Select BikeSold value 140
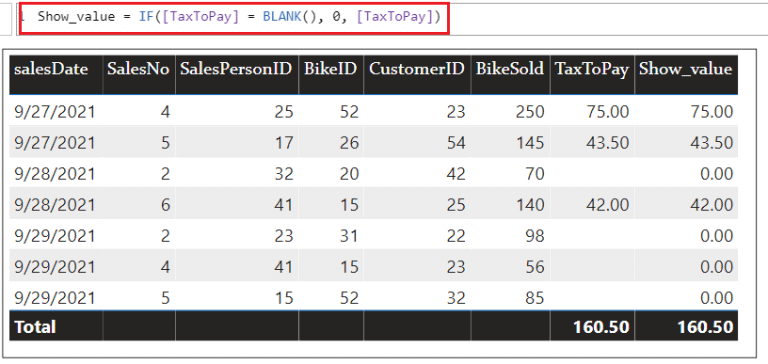This screenshot has width=768, height=364. (529, 205)
